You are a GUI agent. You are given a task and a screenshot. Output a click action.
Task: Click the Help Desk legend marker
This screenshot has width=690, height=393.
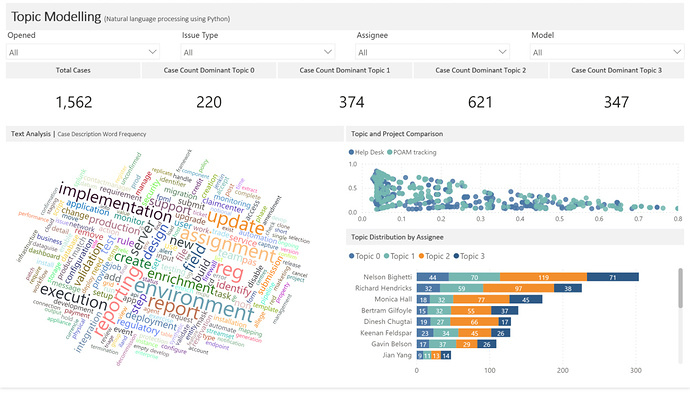[x=351, y=152]
